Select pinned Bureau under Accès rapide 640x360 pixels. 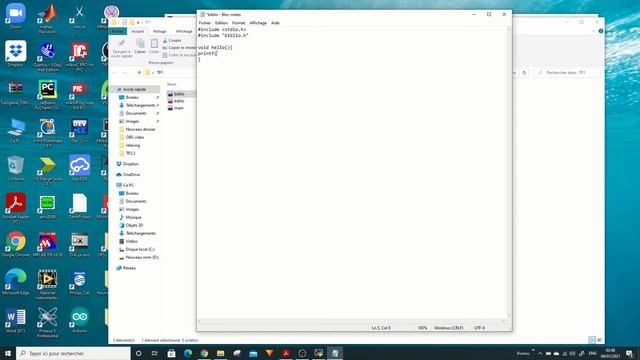132,97
